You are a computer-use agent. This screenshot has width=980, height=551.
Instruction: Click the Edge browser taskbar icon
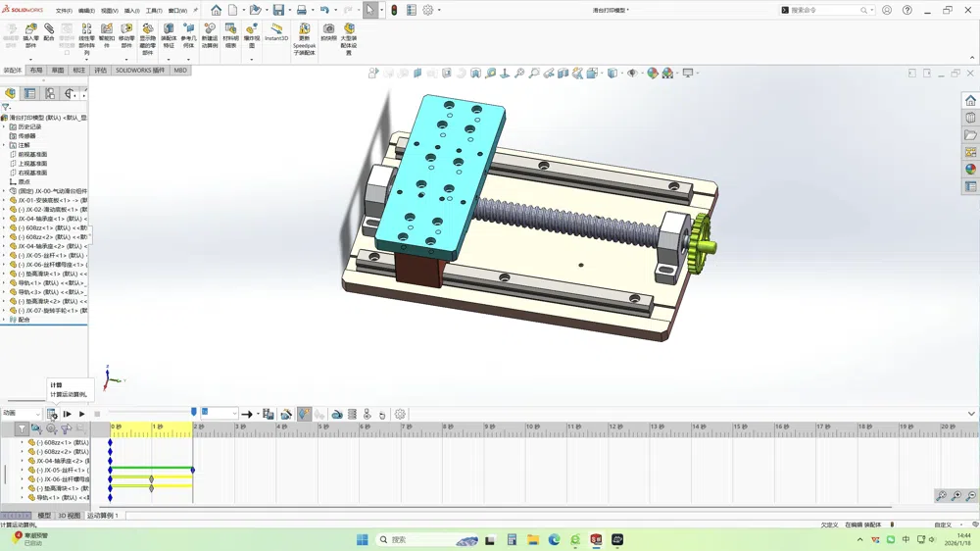click(554, 540)
